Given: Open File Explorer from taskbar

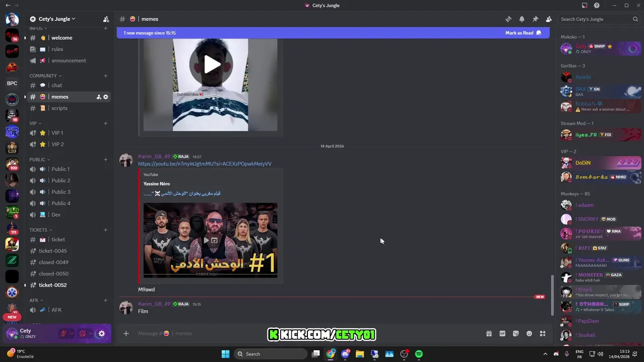Looking at the screenshot, I should (360, 354).
